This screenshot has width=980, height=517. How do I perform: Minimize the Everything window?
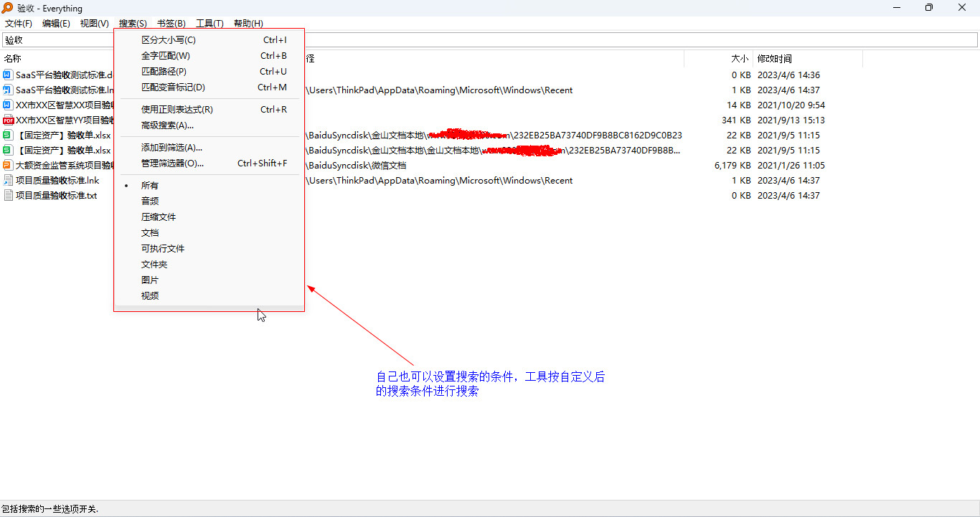896,8
